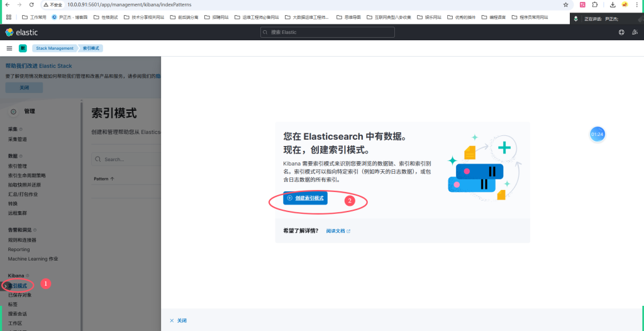Open Chrome's three-dot menu
This screenshot has width=644, height=331.
tap(636, 4)
